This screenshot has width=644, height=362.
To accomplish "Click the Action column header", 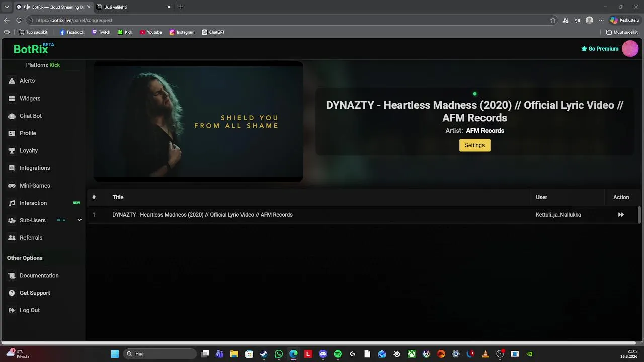I will click(621, 197).
